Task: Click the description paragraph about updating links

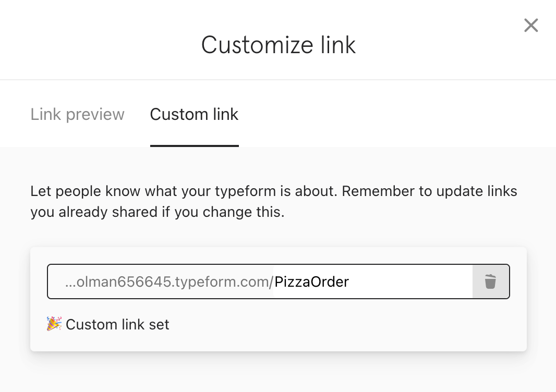Action: click(273, 201)
